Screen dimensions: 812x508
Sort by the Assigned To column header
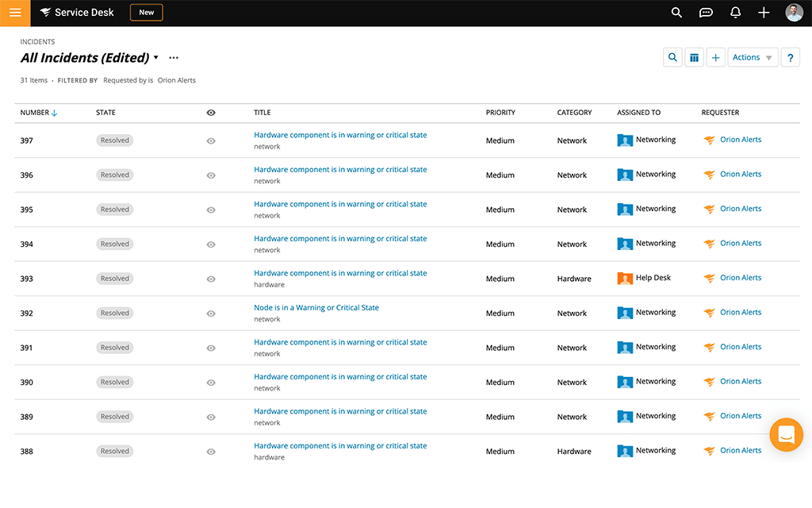tap(638, 113)
